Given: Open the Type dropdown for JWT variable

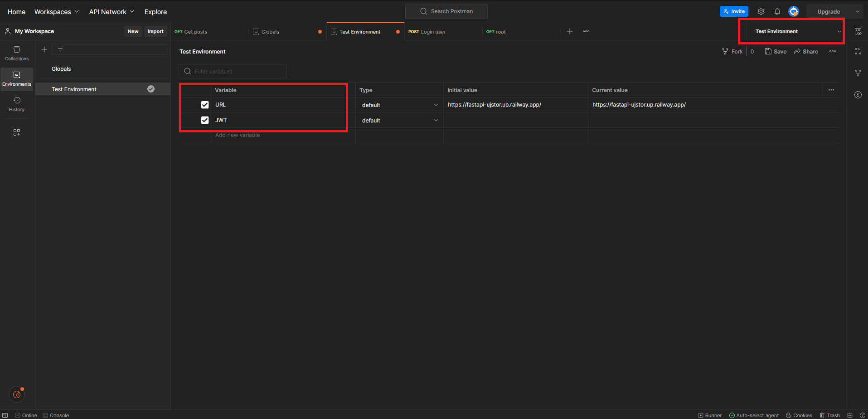Looking at the screenshot, I should tap(399, 120).
